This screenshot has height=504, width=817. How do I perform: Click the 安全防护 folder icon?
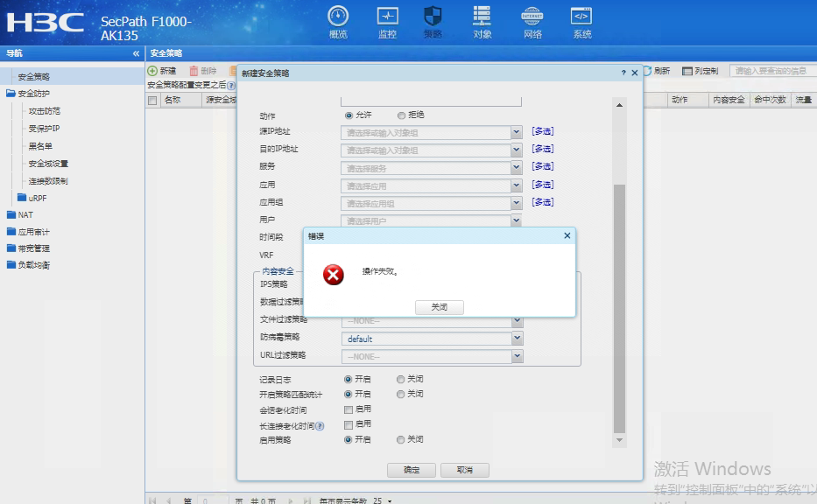(x=11, y=94)
